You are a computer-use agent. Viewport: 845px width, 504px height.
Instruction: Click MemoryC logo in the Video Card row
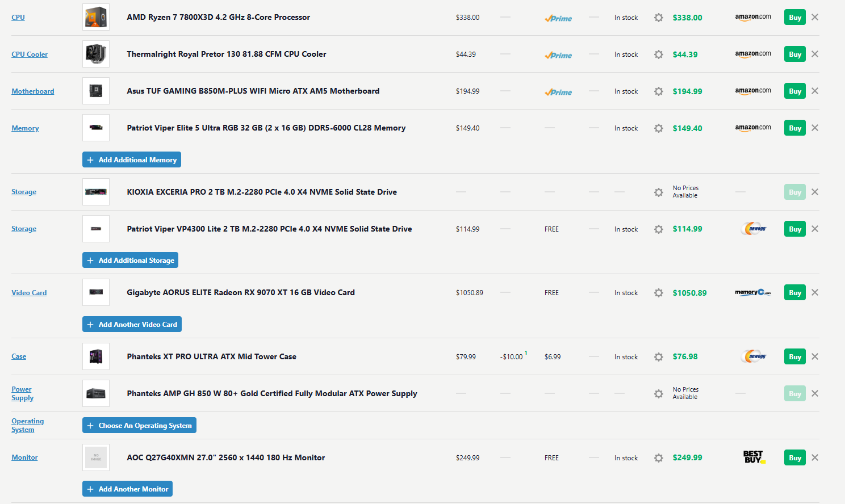pos(753,292)
